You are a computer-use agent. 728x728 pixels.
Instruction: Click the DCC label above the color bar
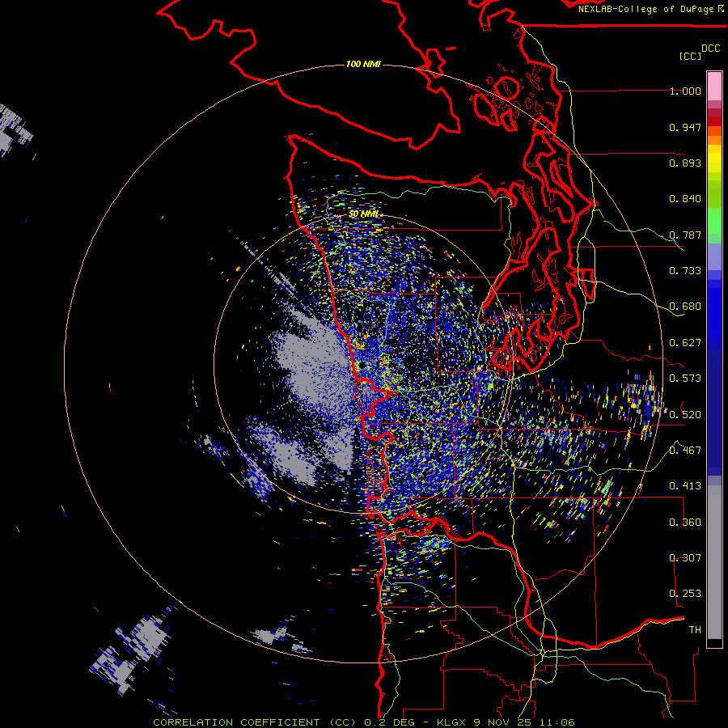710,49
